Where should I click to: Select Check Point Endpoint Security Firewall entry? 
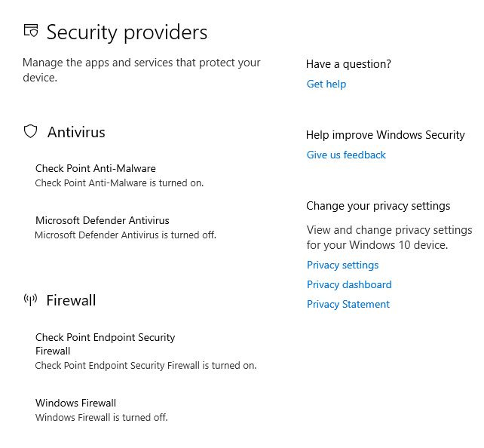coord(105,344)
